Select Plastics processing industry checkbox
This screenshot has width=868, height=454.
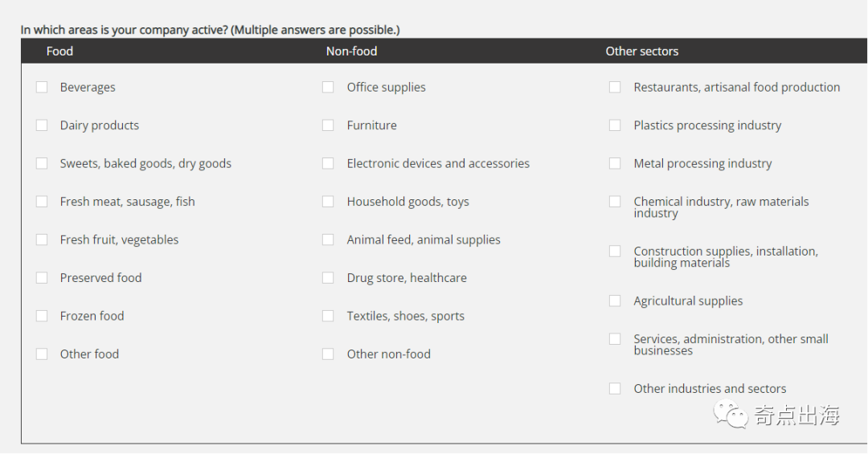pos(615,125)
